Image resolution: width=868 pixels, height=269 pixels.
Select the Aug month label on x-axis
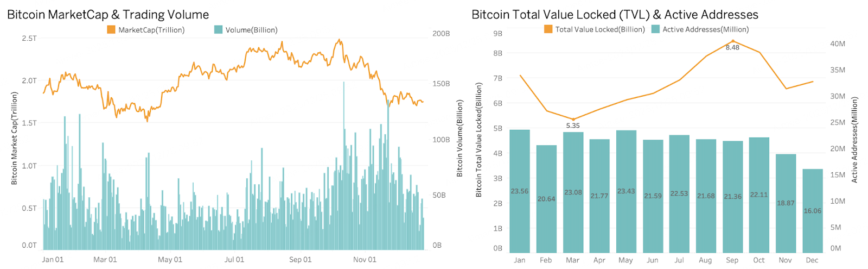(705, 260)
